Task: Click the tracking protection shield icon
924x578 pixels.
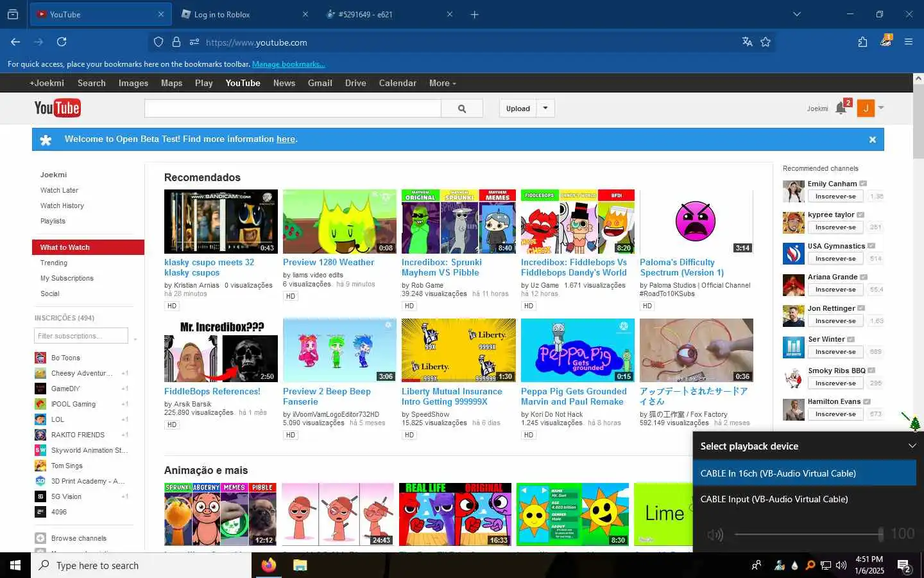Action: [158, 42]
